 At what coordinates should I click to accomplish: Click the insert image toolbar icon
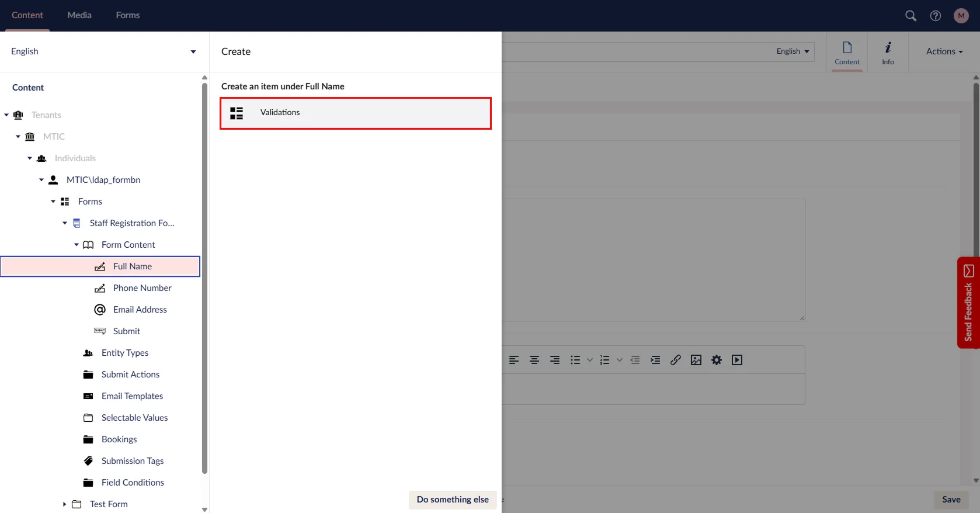[x=696, y=360]
